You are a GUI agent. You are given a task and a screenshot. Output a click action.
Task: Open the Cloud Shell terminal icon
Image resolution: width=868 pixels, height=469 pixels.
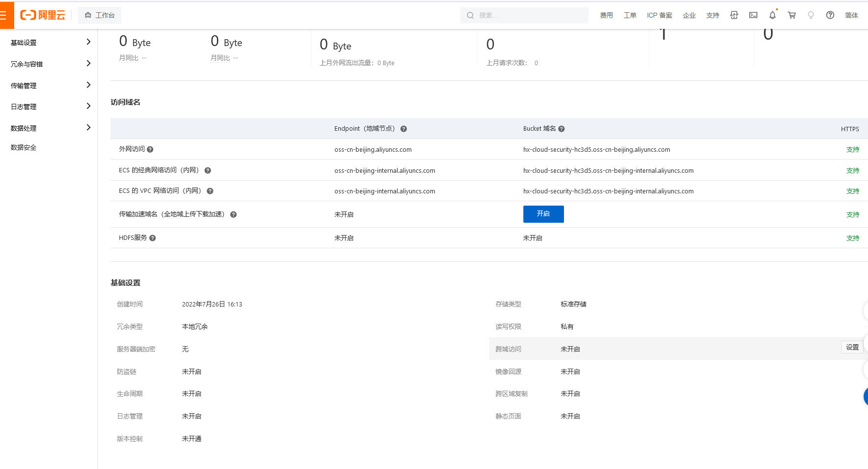tap(753, 15)
